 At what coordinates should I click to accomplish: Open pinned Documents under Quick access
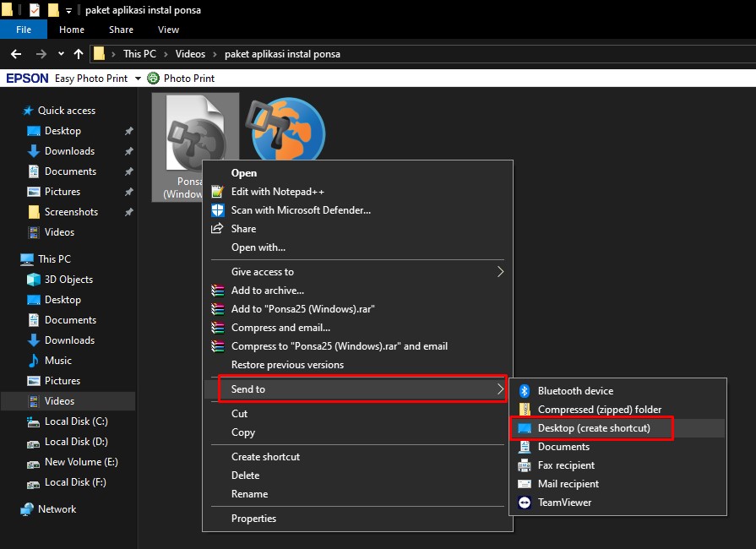(70, 171)
